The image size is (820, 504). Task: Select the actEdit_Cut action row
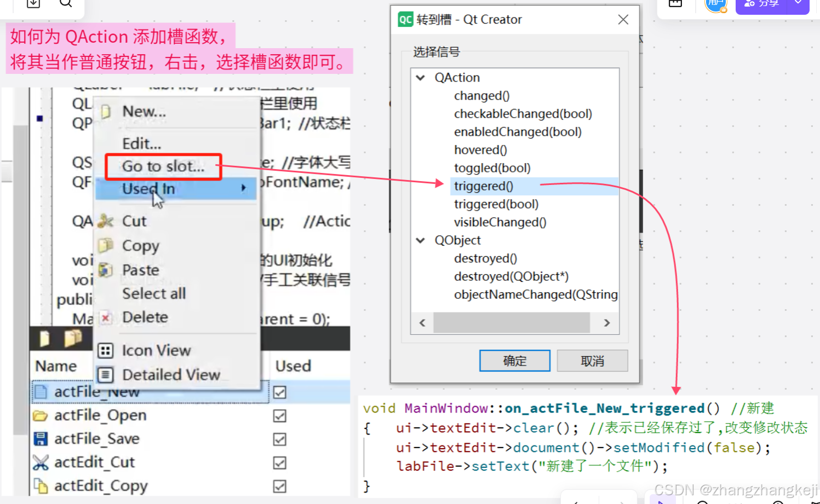[x=94, y=462]
